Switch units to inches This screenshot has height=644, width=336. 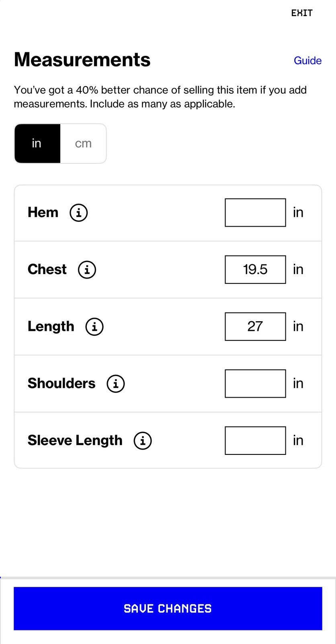point(37,143)
